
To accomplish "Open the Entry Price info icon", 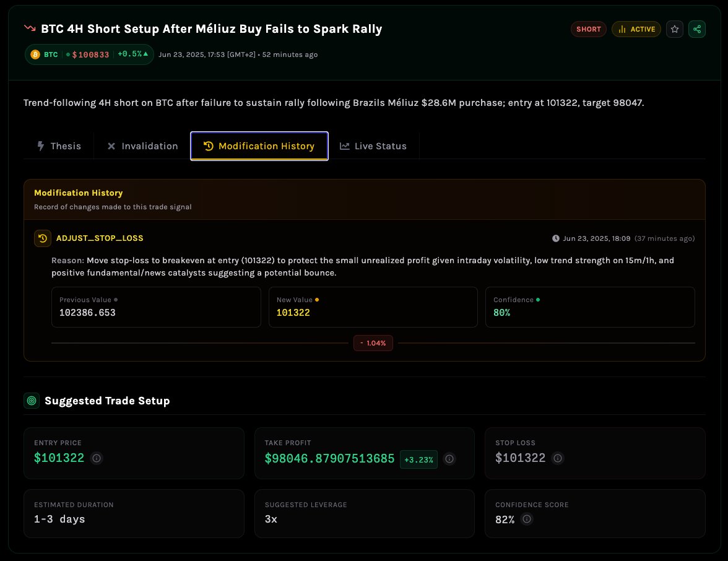I will point(97,458).
